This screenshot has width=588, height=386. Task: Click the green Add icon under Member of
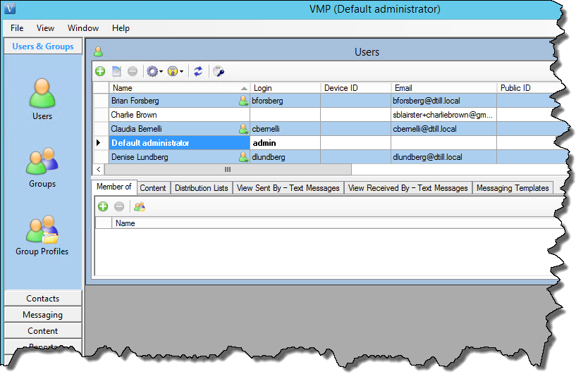click(x=102, y=206)
